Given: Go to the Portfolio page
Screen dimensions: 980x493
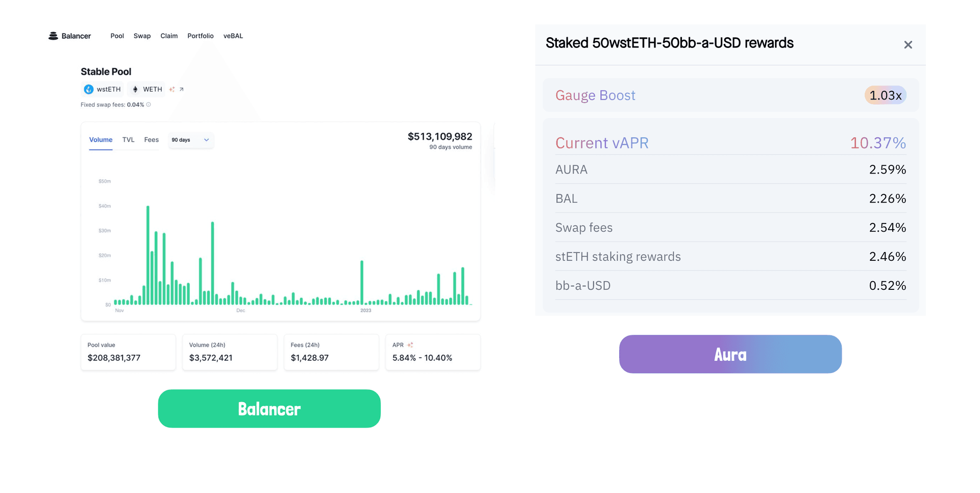Looking at the screenshot, I should 200,36.
